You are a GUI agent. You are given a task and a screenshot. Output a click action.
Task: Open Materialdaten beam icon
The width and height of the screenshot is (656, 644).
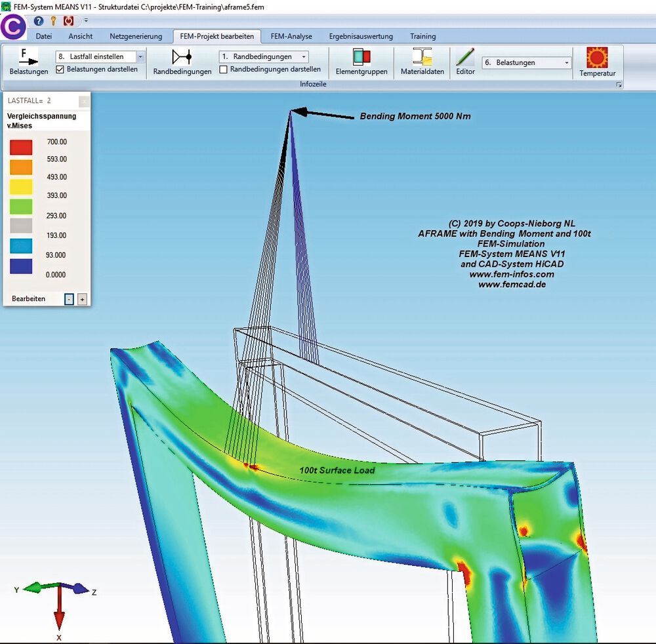click(422, 57)
